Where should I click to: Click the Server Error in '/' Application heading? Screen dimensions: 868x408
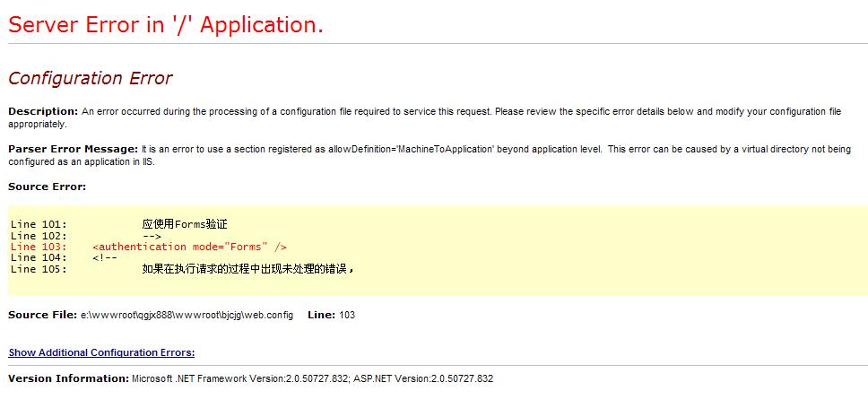(166, 25)
